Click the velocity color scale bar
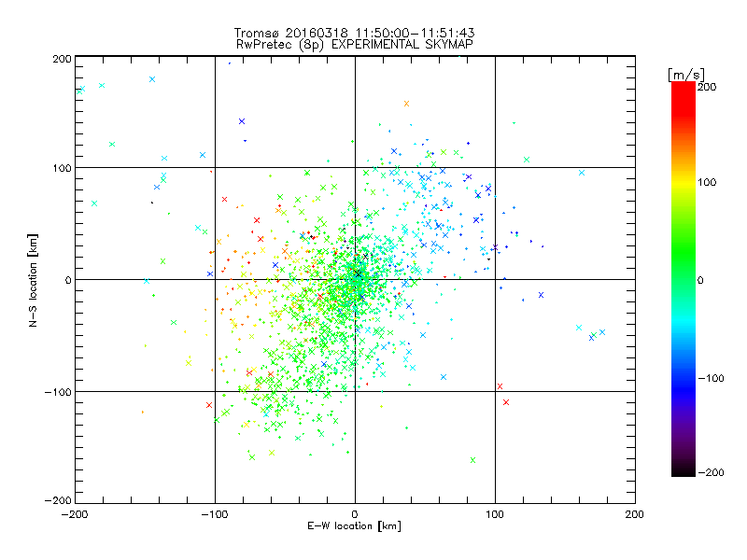This screenshot has height=560, width=747. [684, 279]
